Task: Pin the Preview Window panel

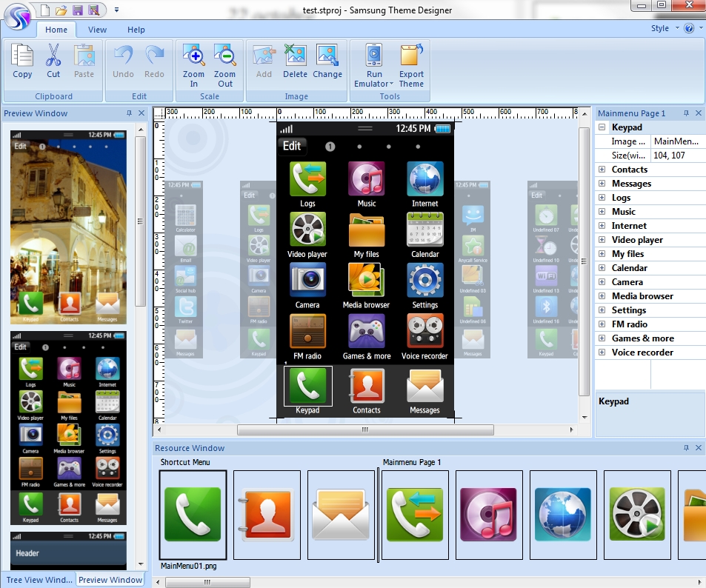Action: click(129, 113)
